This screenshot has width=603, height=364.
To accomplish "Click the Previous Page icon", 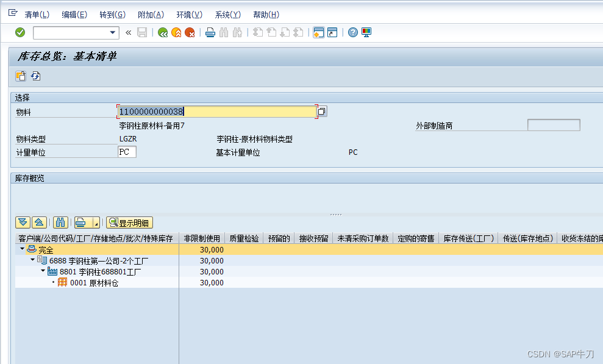I will coord(271,33).
